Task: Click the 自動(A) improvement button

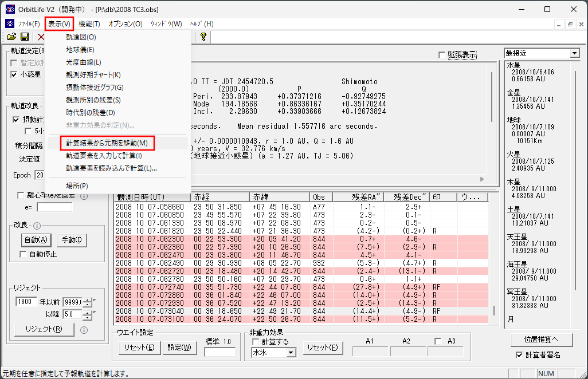Action: (x=36, y=240)
